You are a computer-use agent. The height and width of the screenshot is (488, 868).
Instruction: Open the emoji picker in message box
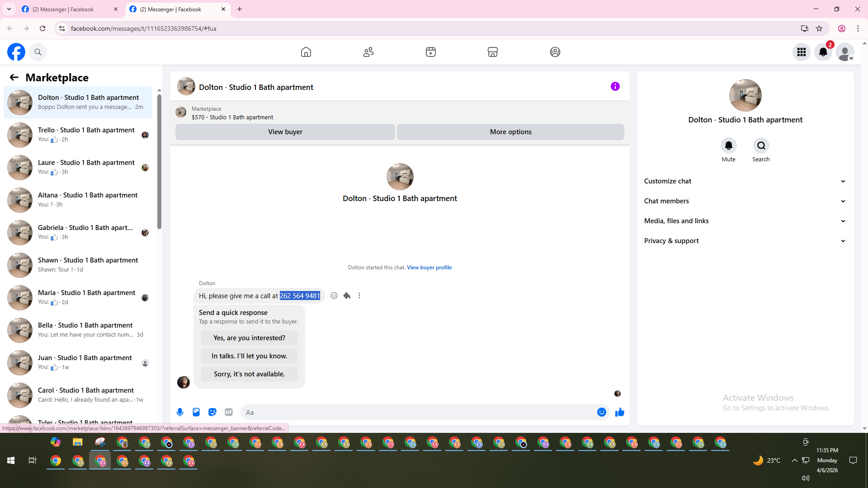coord(602,412)
